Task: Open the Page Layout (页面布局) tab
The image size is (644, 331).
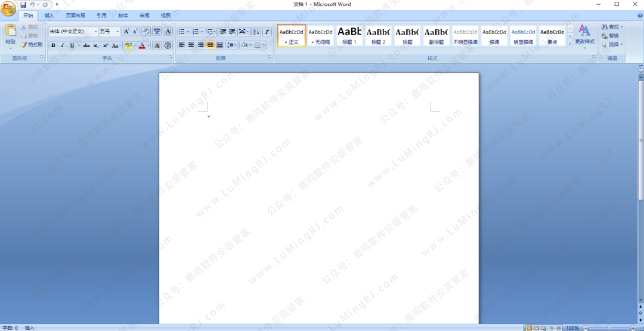Action: point(75,16)
